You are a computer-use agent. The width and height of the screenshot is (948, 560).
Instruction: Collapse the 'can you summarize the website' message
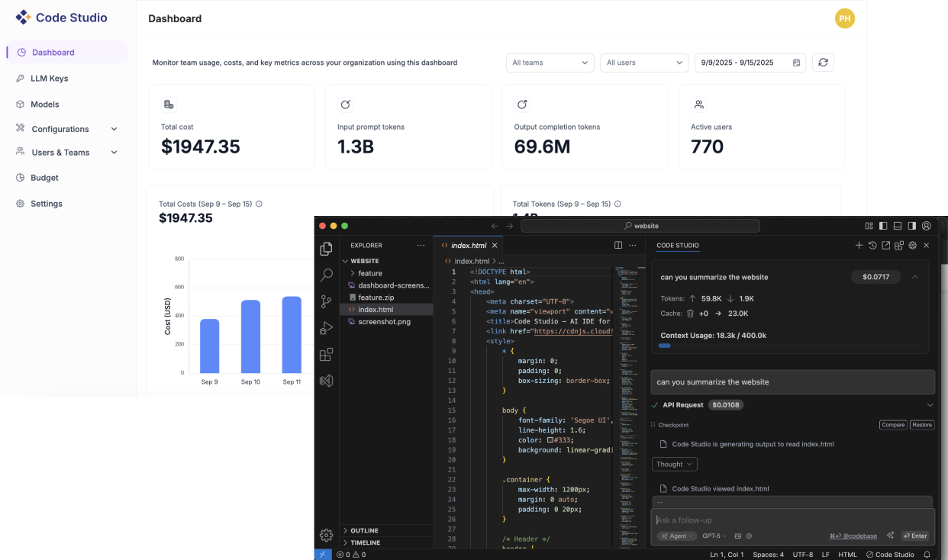(x=915, y=277)
